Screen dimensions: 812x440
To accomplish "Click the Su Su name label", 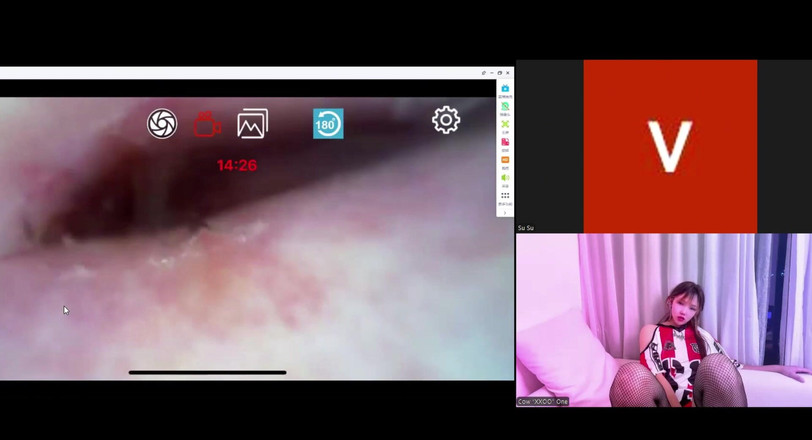I will (x=526, y=228).
